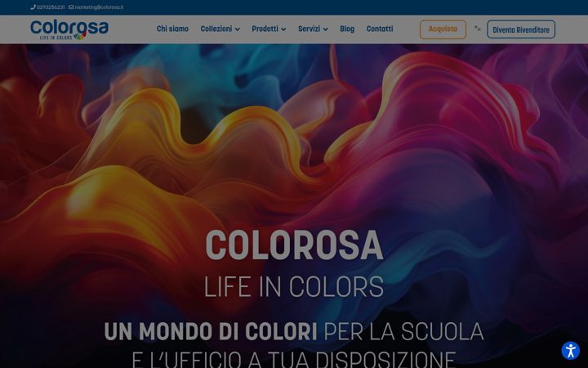Open the Blog page
The height and width of the screenshot is (368, 588).
(x=347, y=29)
